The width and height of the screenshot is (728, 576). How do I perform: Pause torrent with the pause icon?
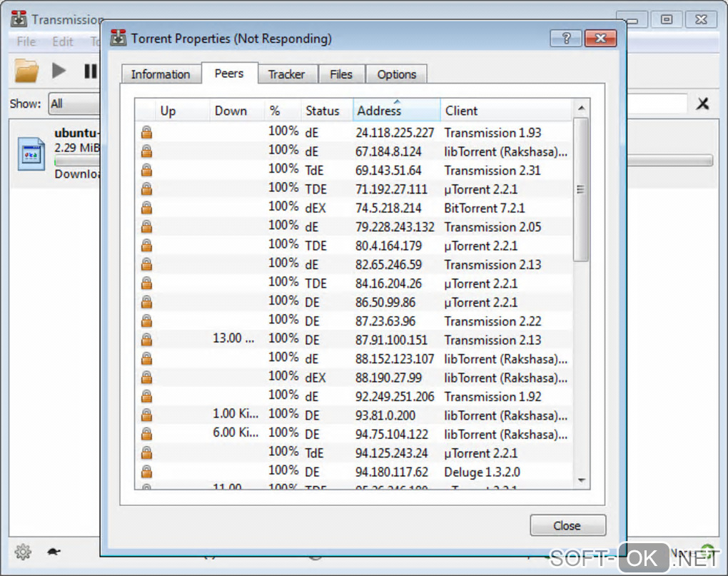90,71
